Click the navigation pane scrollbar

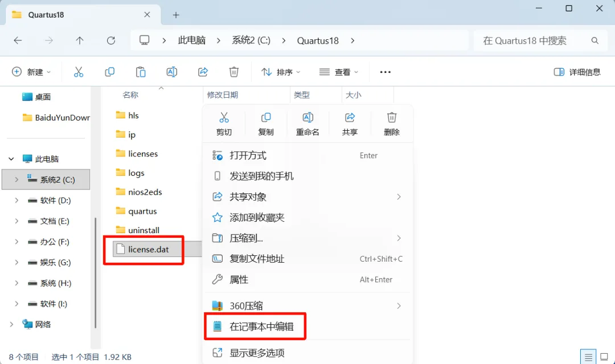coord(95,272)
